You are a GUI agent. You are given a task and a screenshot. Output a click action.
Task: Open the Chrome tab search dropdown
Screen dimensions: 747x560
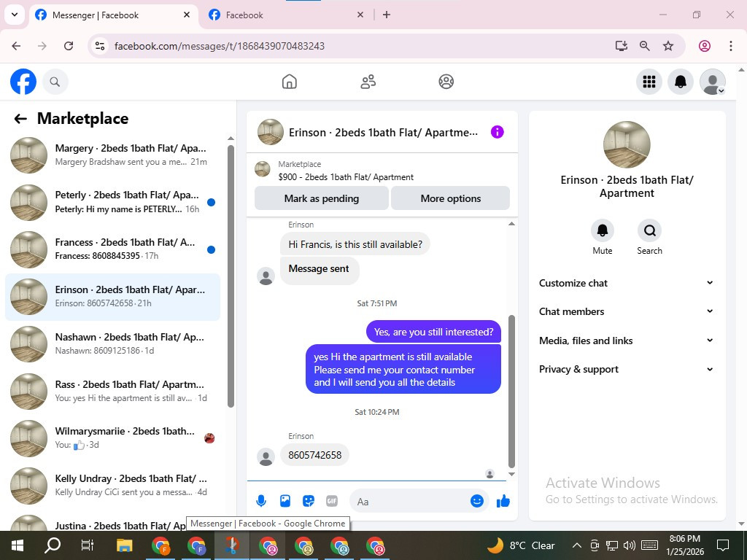click(x=15, y=15)
